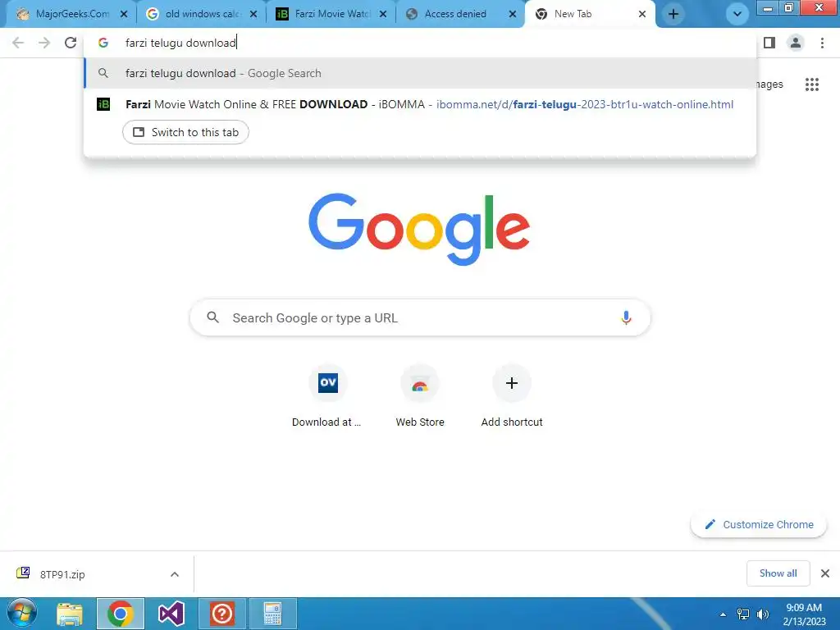Open the 'Download at ...' OV shortcut
The image size is (840, 630).
(x=327, y=396)
